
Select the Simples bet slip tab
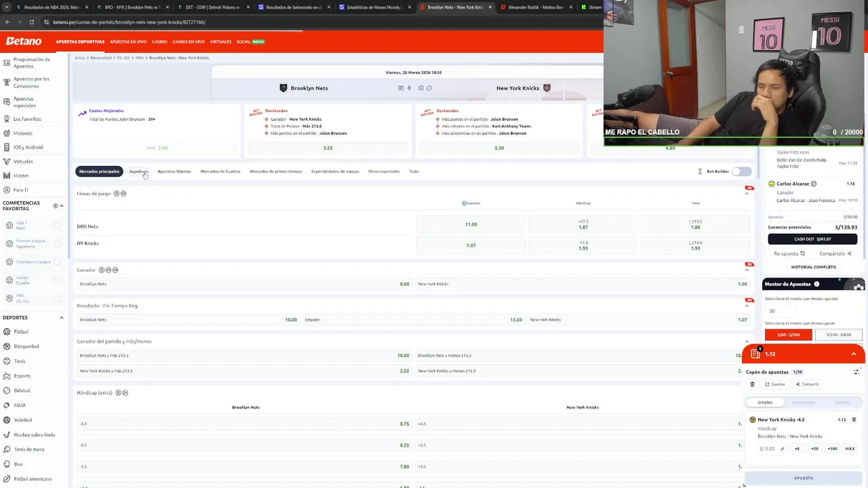765,403
